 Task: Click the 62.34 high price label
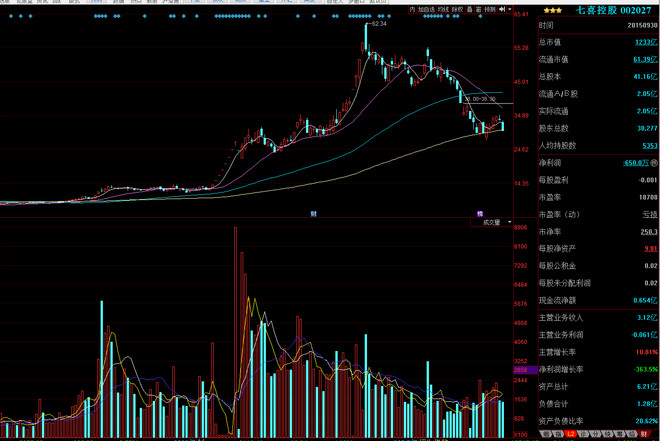[x=379, y=24]
